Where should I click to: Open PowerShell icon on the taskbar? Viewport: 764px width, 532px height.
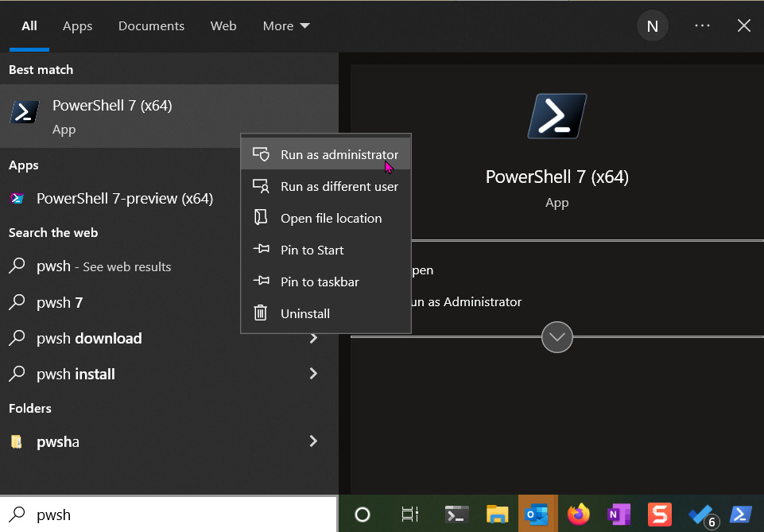click(x=741, y=515)
